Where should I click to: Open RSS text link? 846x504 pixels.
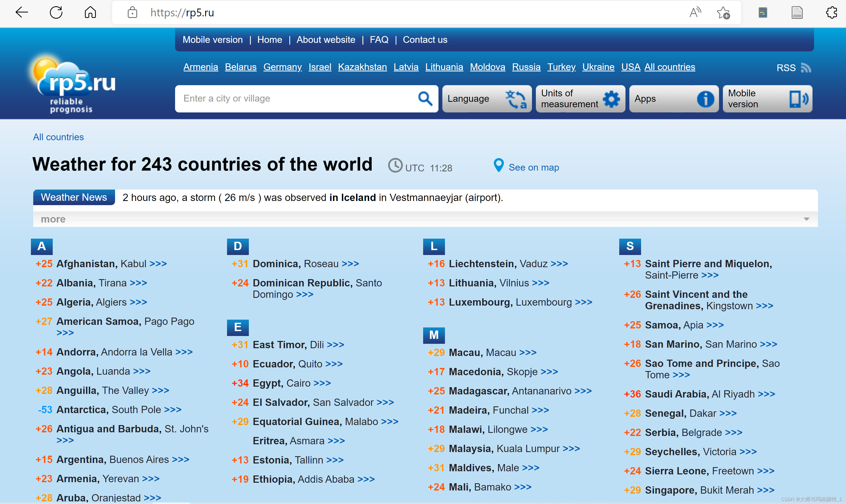(786, 68)
